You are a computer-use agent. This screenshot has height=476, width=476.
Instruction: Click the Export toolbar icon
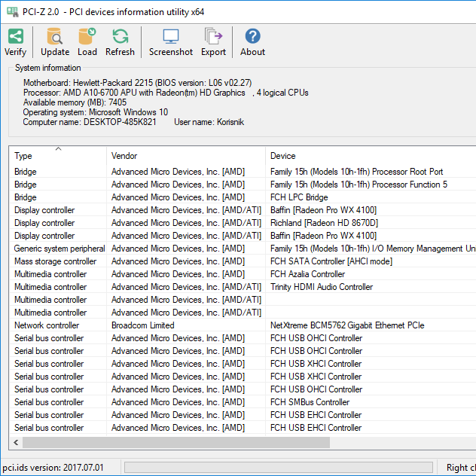tap(213, 36)
